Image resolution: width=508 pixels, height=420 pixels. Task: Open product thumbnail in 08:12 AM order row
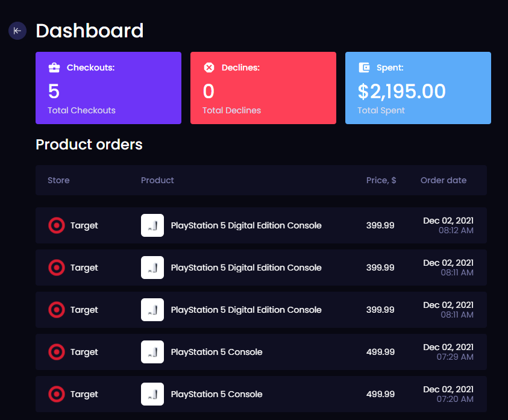[x=152, y=225]
